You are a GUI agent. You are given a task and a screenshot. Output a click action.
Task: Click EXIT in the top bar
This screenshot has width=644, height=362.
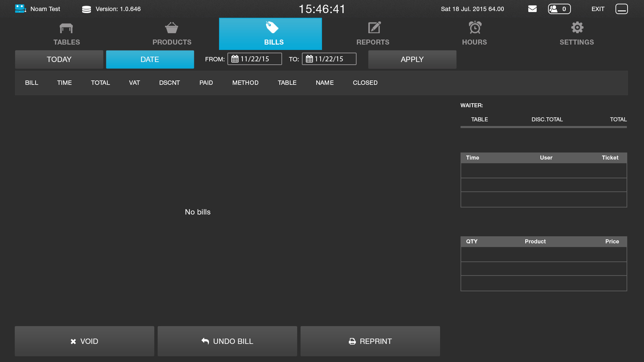pyautogui.click(x=598, y=9)
